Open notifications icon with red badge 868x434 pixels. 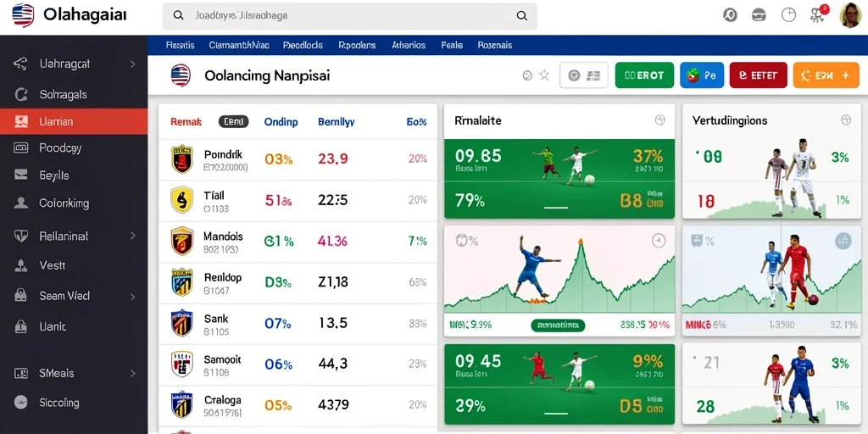818,14
